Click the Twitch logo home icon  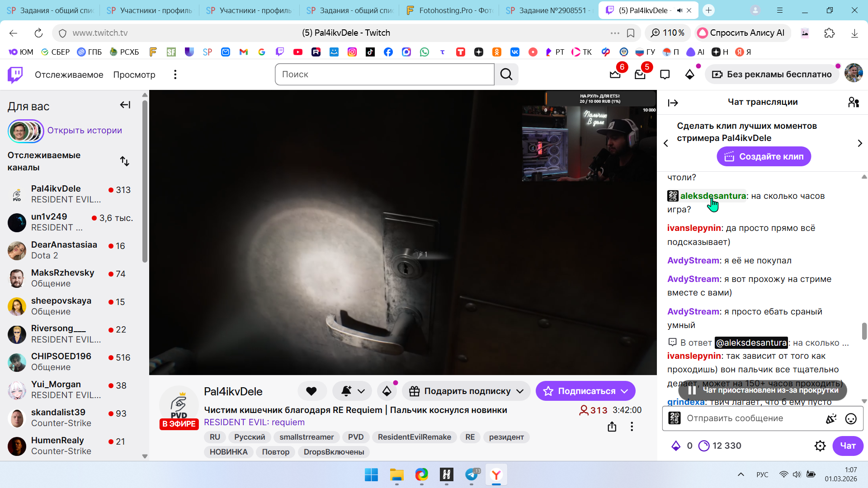pos(15,75)
